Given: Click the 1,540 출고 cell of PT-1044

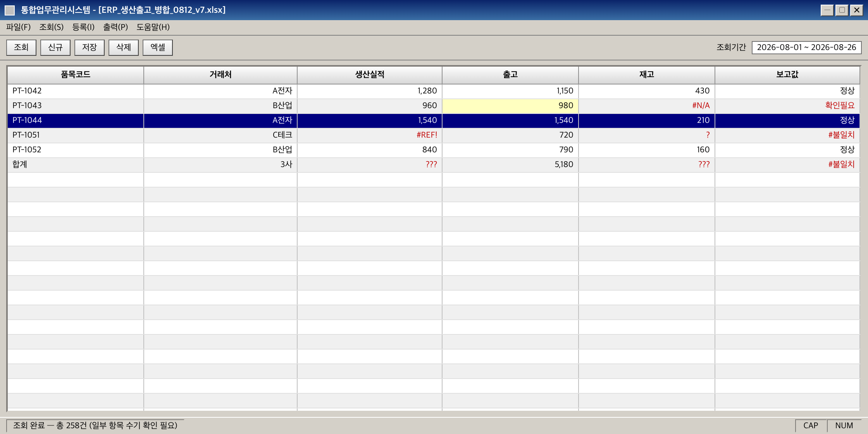Looking at the screenshot, I should (510, 121).
